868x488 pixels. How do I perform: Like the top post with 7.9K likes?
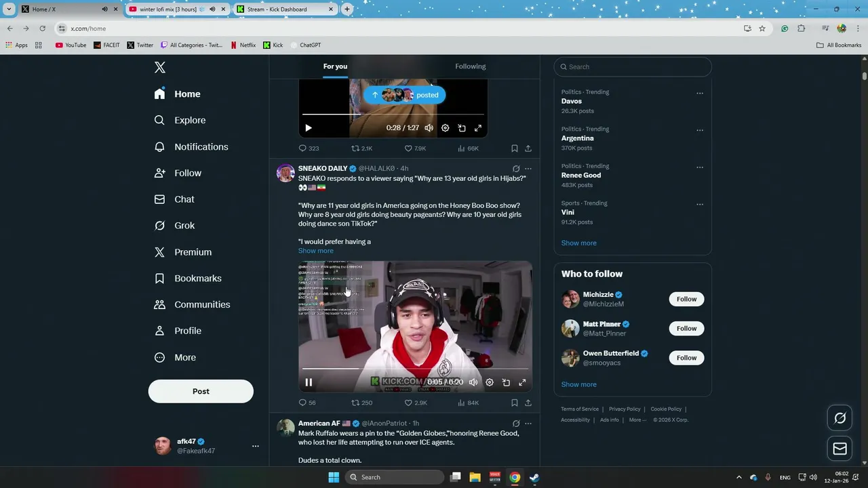(x=415, y=148)
